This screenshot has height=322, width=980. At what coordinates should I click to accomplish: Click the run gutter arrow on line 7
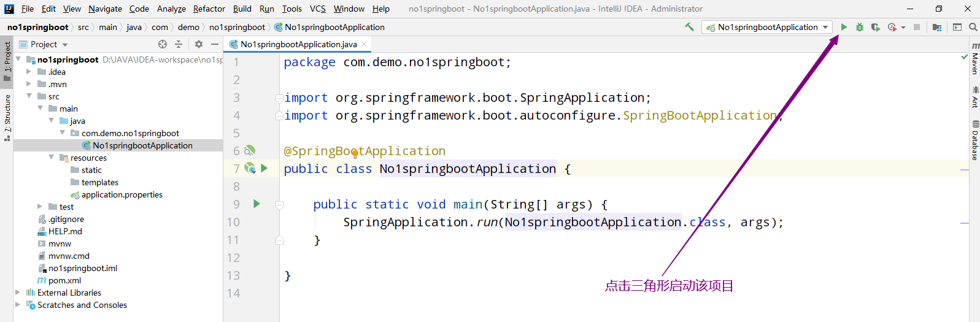[264, 168]
